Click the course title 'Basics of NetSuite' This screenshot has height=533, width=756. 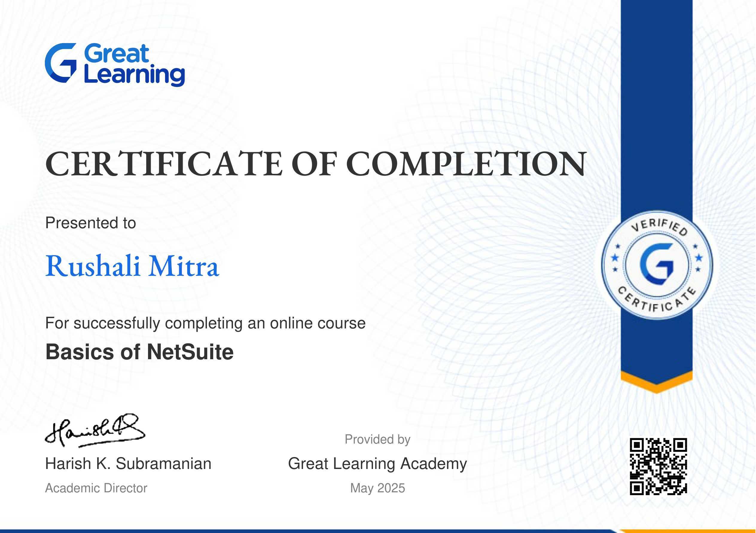[139, 352]
